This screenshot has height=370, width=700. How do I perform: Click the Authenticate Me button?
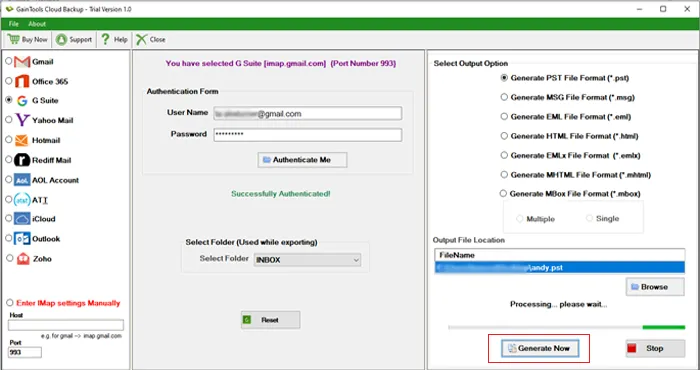[302, 160]
